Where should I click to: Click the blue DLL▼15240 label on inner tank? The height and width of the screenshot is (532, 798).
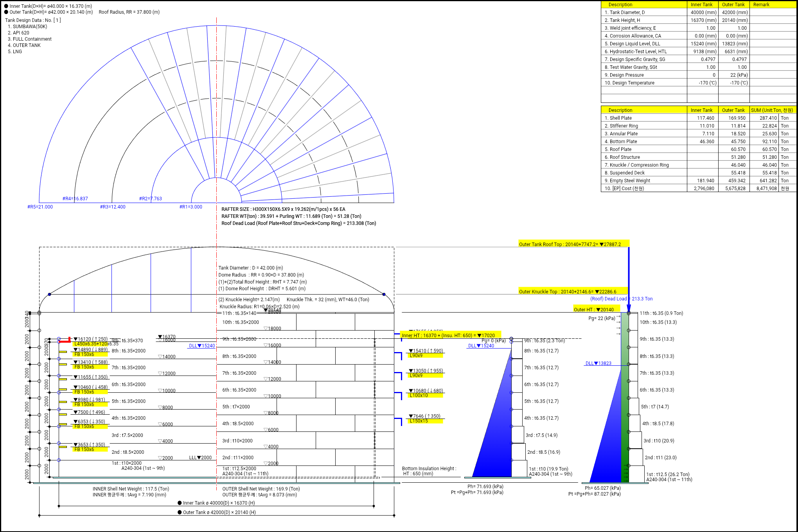[202, 346]
